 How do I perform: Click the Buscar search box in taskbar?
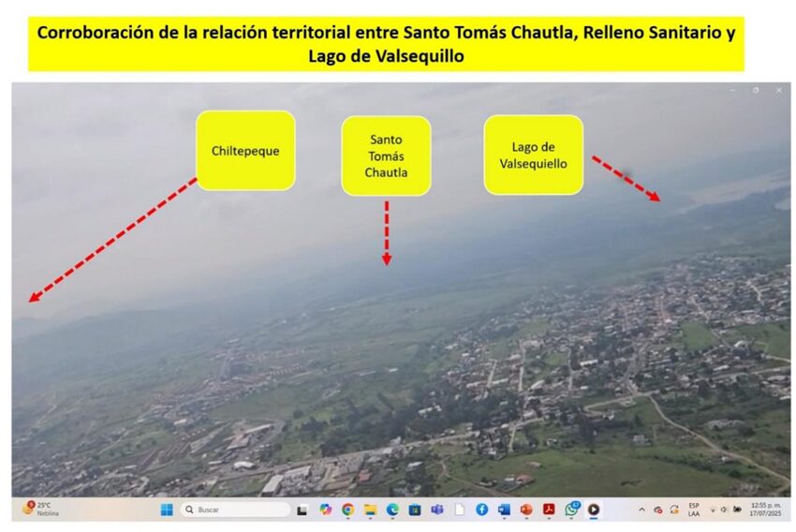[x=235, y=510]
